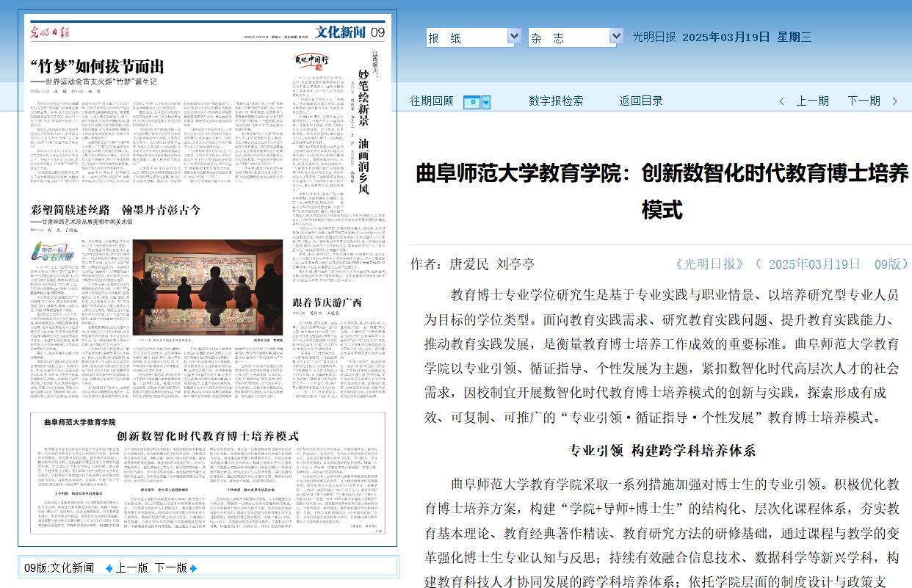Viewport: 912px width, 588px height.
Task: Expand the 报纸 dropdown list
Action: (514, 37)
